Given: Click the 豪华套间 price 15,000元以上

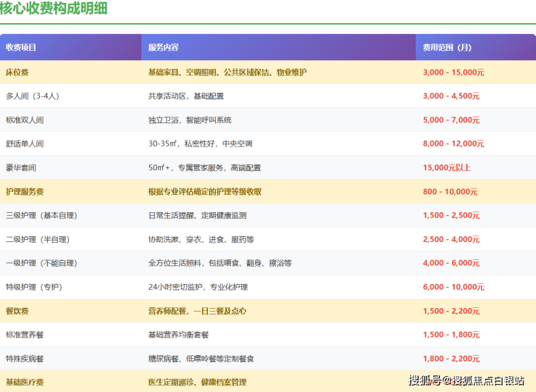Looking at the screenshot, I should coord(446,168).
